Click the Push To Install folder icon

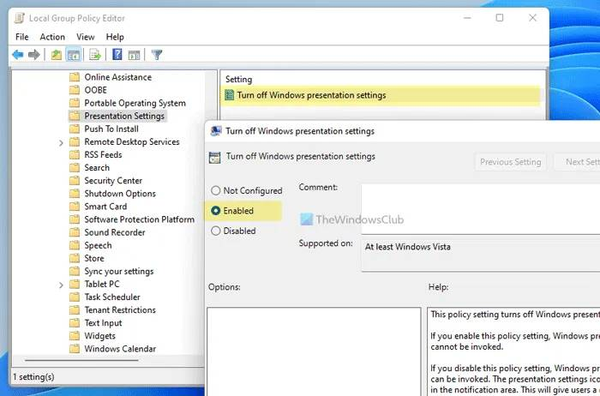[75, 129]
